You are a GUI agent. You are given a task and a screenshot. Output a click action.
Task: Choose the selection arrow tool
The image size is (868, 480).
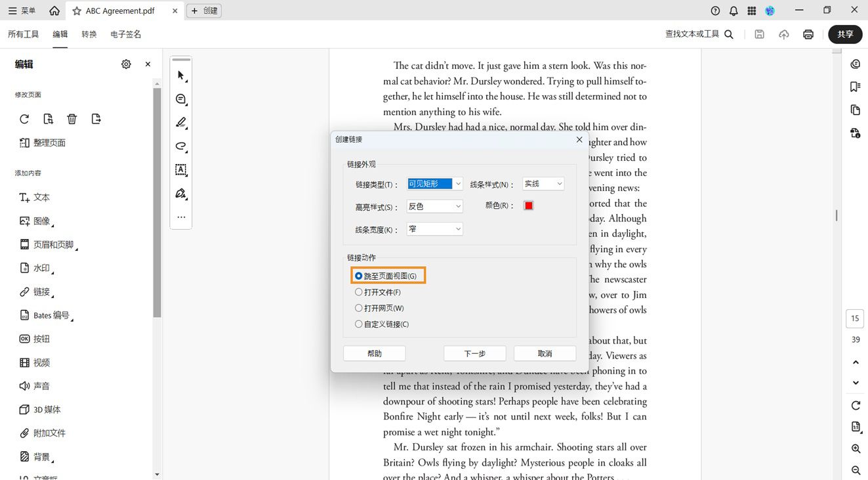click(180, 76)
